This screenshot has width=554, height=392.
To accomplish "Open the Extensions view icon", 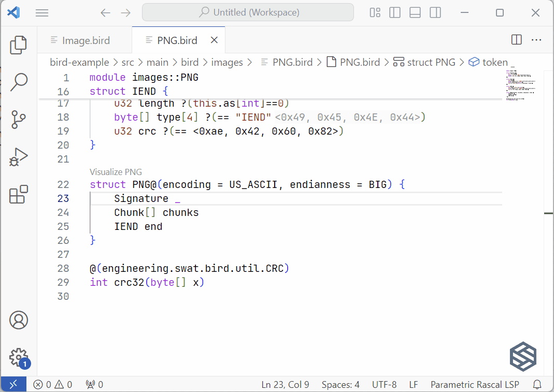I will pos(19,194).
